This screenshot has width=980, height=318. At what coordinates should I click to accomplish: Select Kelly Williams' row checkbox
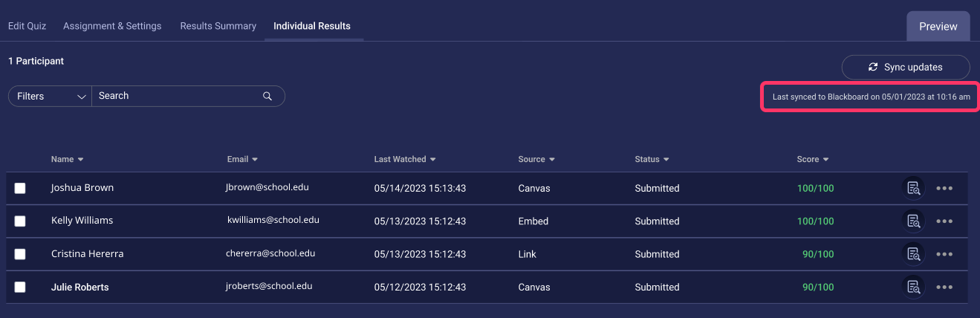(20, 221)
